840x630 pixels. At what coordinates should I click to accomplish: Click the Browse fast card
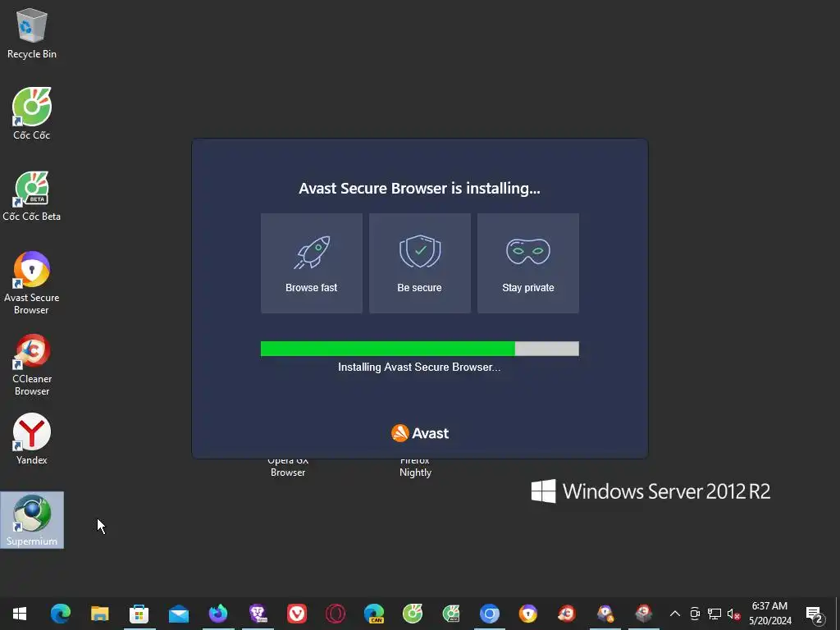(x=311, y=263)
